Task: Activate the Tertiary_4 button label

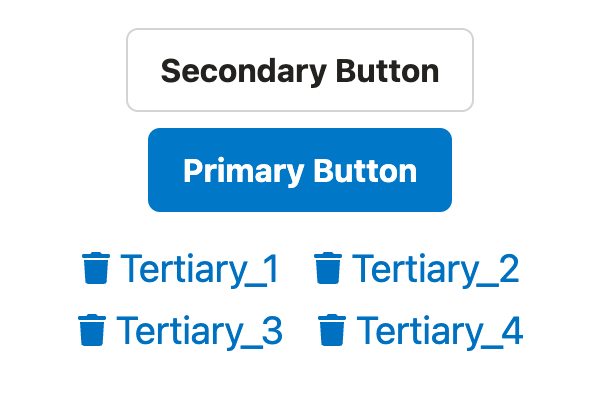Action: tap(439, 330)
